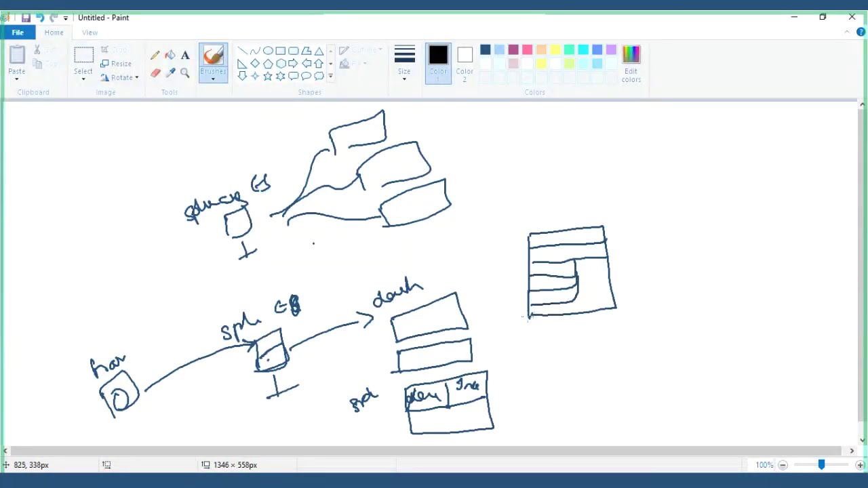Choose the Four-point star shape

tap(255, 76)
